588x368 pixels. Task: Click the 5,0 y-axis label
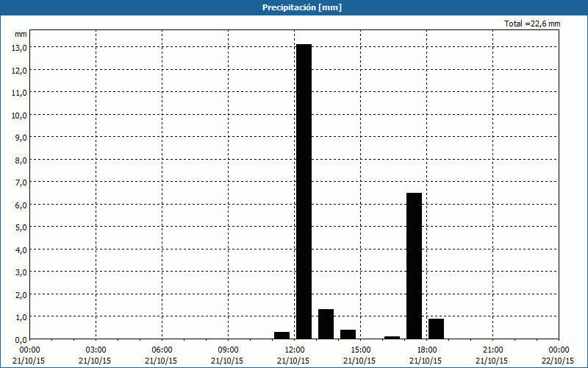click(x=21, y=227)
